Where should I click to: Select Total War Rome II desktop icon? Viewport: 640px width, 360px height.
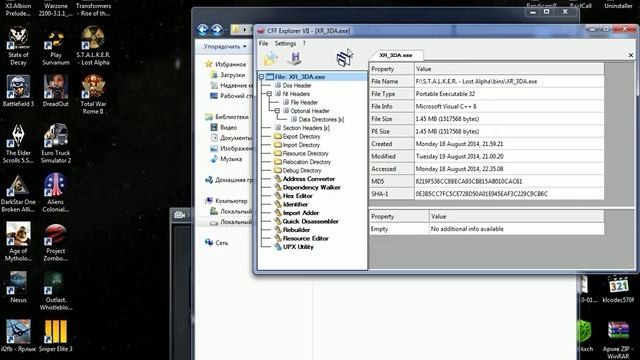[x=93, y=95]
